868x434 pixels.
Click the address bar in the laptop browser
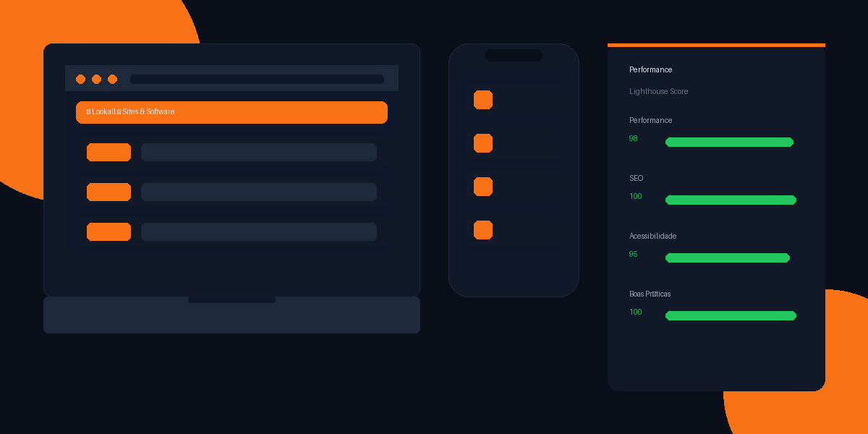pyautogui.click(x=257, y=79)
